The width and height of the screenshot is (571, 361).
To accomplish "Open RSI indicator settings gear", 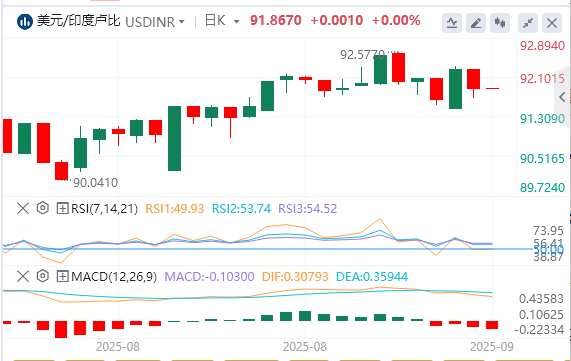I will 43,208.
